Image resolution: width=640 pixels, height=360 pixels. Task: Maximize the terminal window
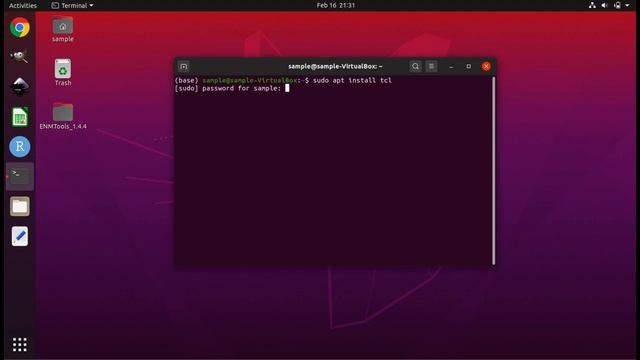click(469, 66)
